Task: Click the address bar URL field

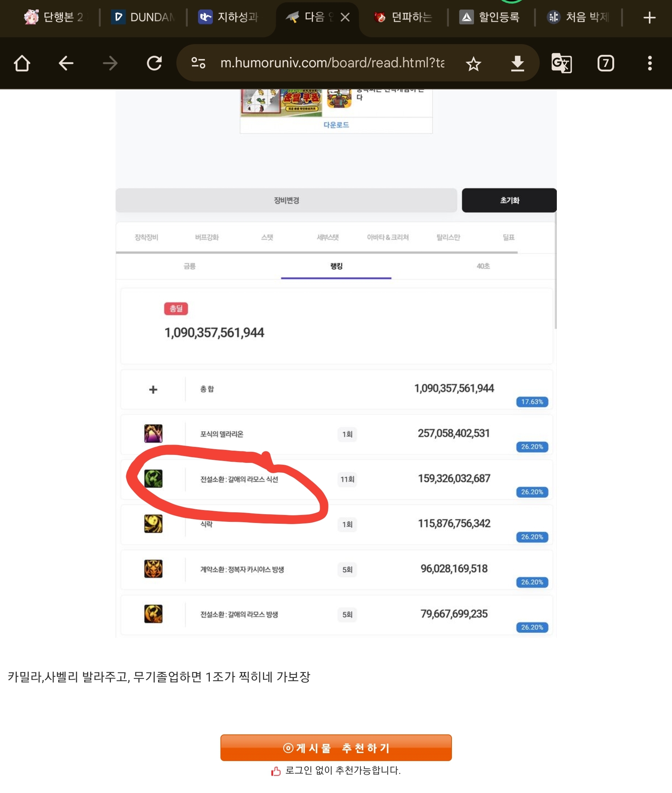Action: (332, 63)
